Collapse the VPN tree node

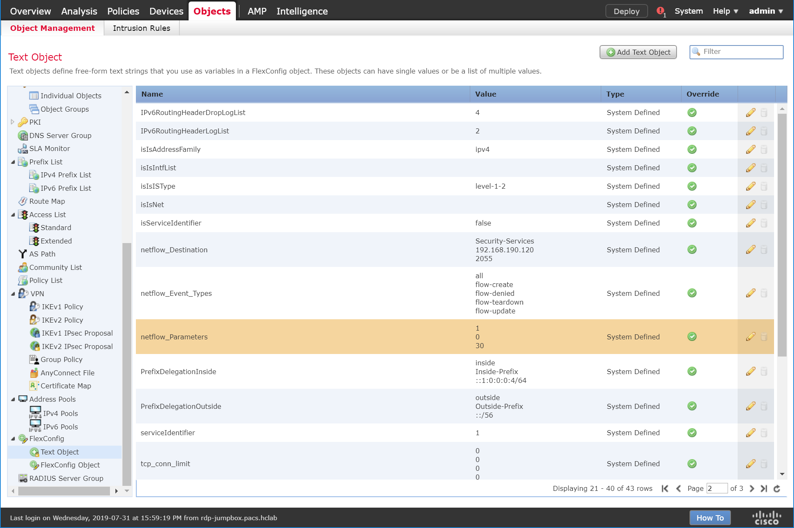pyautogui.click(x=13, y=294)
